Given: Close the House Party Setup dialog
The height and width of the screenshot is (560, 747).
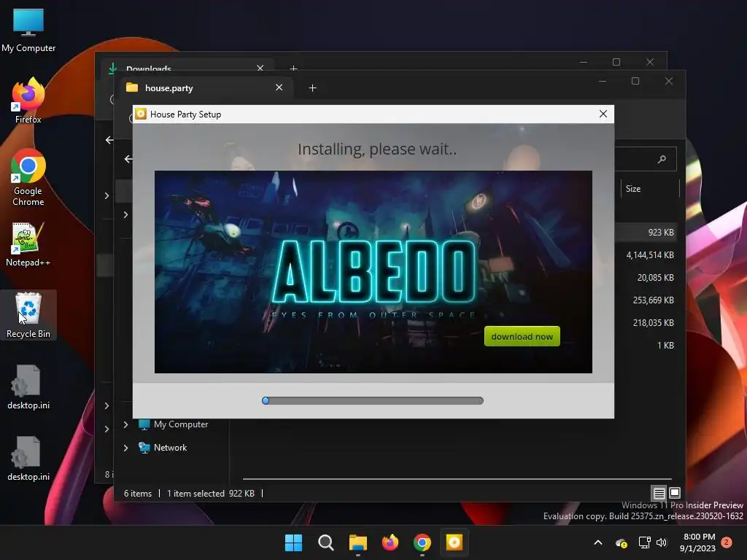Looking at the screenshot, I should [603, 114].
